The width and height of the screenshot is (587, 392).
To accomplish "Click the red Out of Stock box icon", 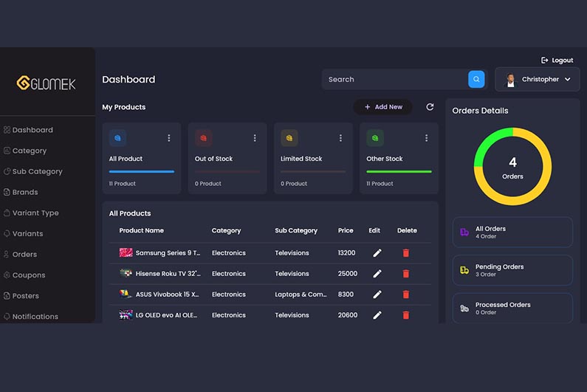I will [203, 138].
